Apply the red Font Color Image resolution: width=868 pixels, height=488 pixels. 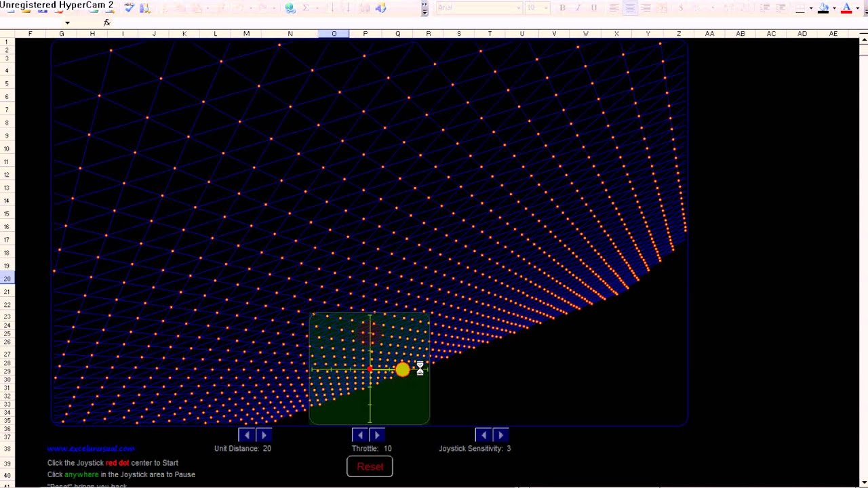[846, 8]
